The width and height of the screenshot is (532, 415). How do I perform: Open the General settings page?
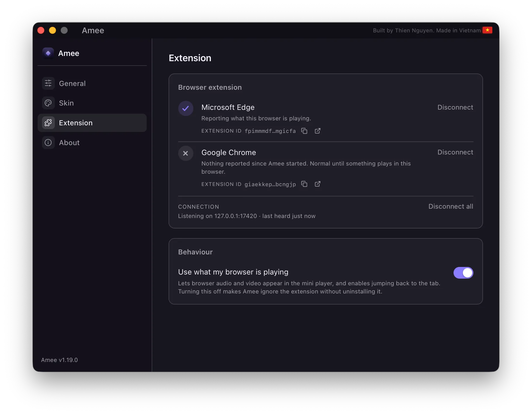point(92,83)
